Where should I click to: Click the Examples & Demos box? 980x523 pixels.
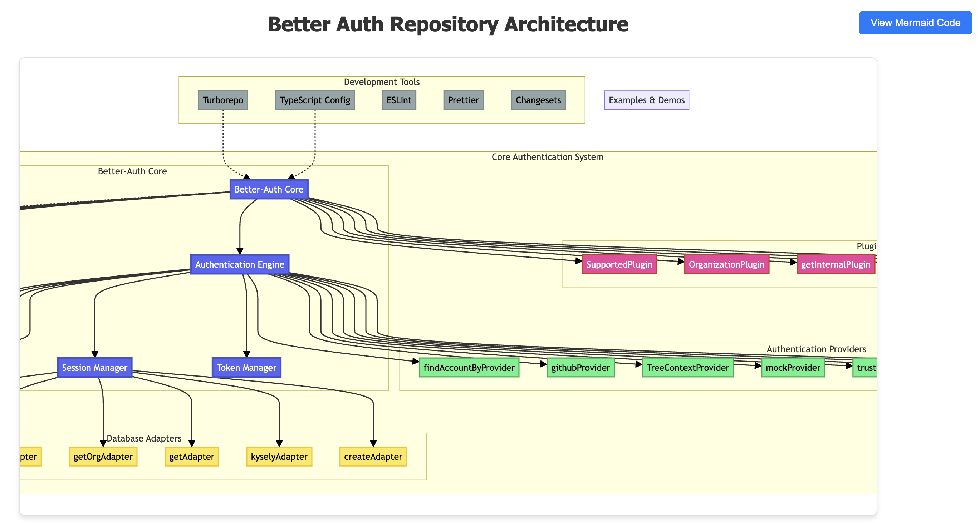tap(646, 100)
